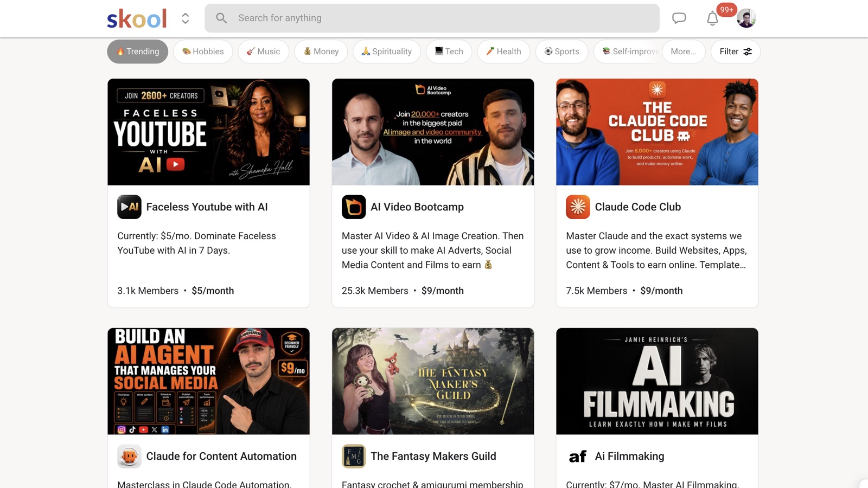This screenshot has width=868, height=488.
Task: Open The Fantasy Makers Guild title
Action: pyautogui.click(x=433, y=457)
